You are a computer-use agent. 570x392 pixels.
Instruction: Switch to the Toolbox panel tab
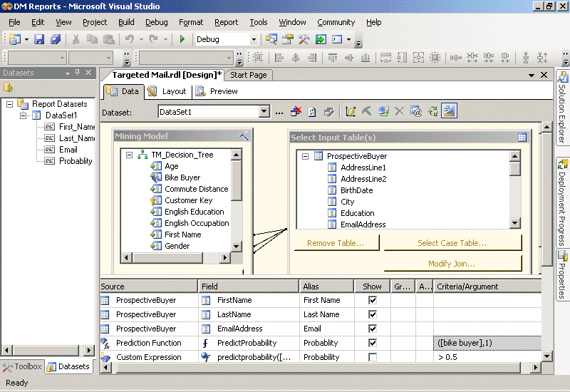[22, 366]
